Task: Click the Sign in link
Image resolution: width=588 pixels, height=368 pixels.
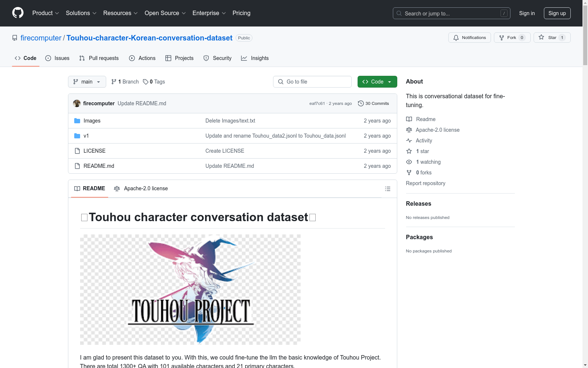Action: tap(527, 13)
